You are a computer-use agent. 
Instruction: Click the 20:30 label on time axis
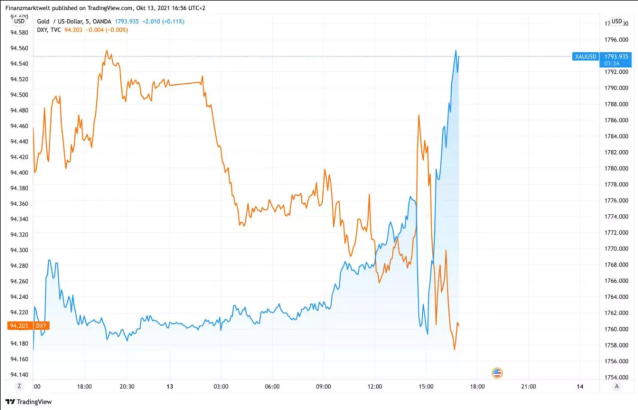(127, 385)
